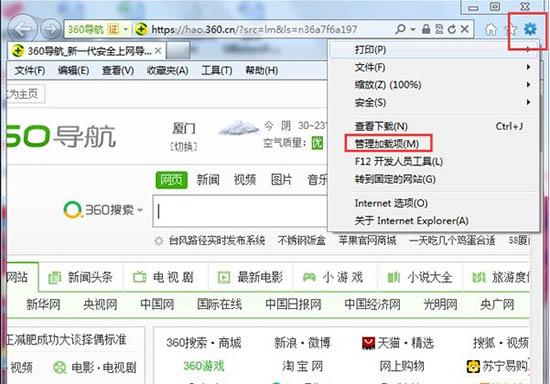
Task: Open the 台风路径实时发布系统 hot search link
Action: tap(217, 241)
